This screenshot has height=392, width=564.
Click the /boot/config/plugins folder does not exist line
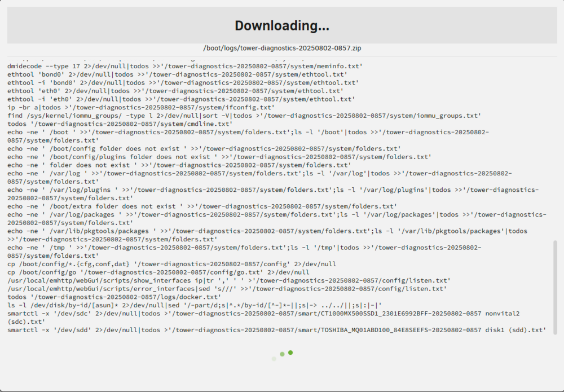(219, 157)
